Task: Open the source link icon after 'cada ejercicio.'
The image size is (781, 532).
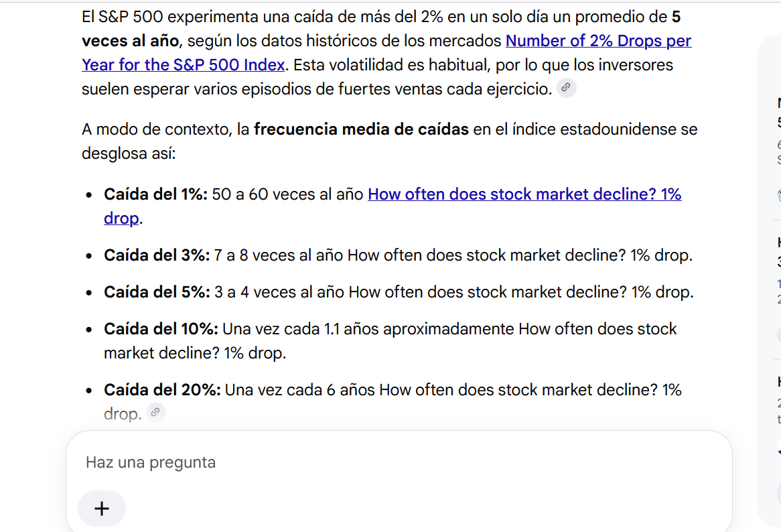Action: 566,88
